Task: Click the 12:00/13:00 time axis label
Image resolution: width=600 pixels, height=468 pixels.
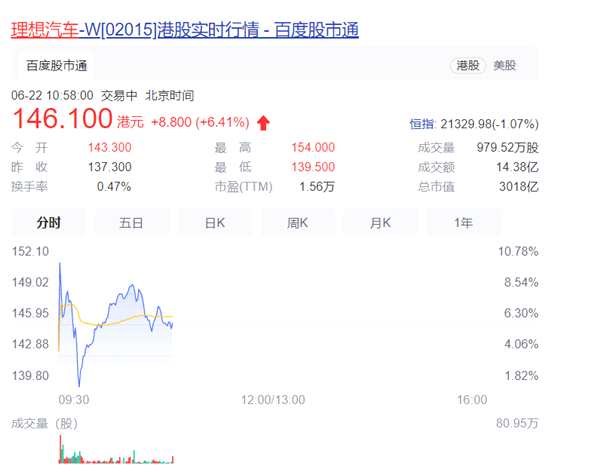Action: pos(273,400)
